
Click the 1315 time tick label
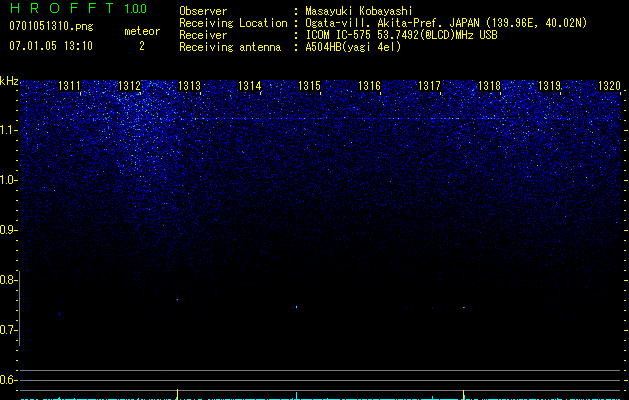coord(309,86)
